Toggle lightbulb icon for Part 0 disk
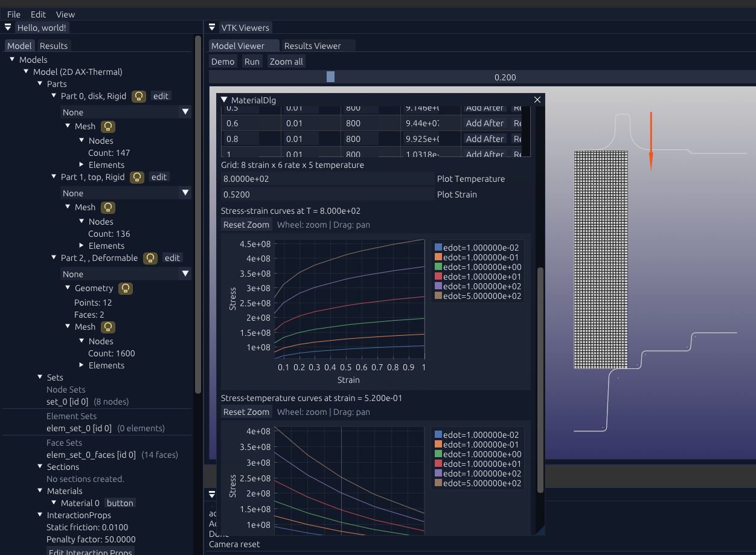 tap(139, 96)
